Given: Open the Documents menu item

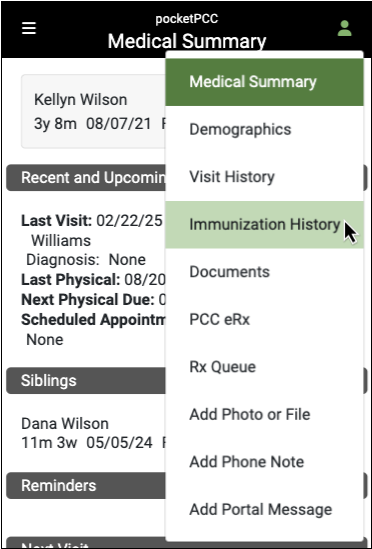Looking at the screenshot, I should click(x=264, y=272).
